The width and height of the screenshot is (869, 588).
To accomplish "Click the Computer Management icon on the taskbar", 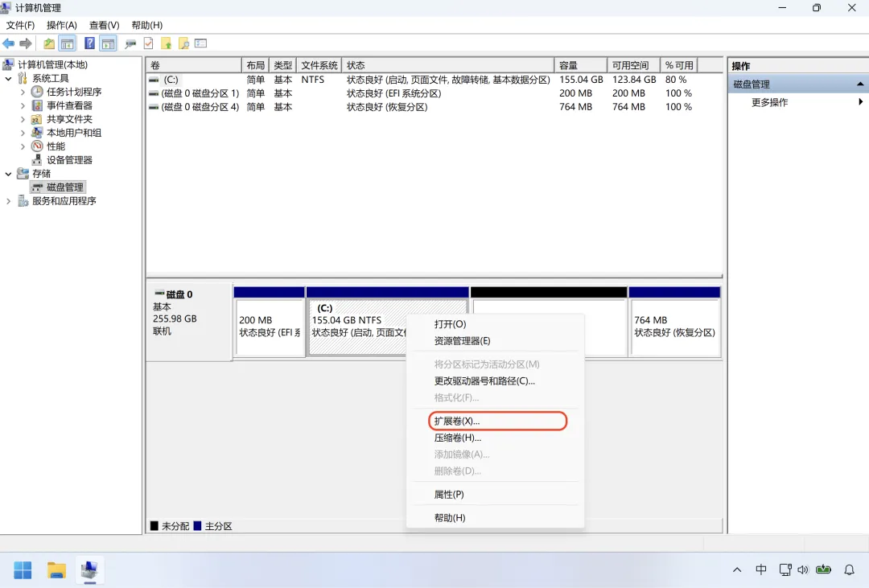I will (x=89, y=569).
